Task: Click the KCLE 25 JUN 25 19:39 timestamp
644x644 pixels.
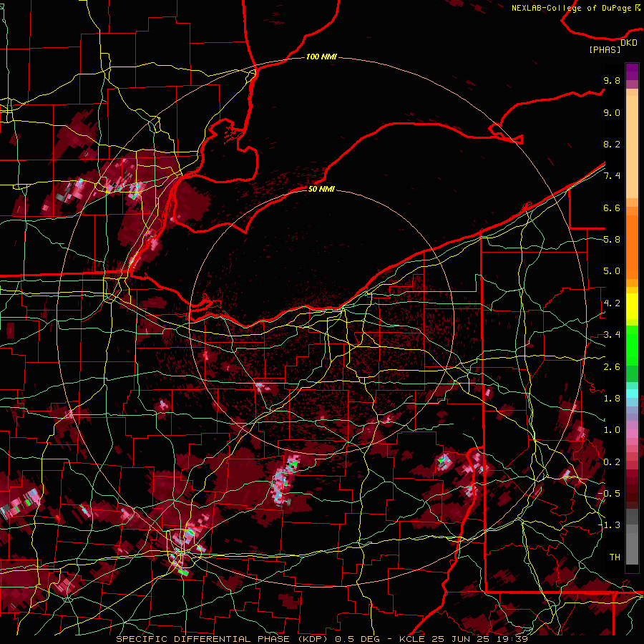Action: click(463, 639)
